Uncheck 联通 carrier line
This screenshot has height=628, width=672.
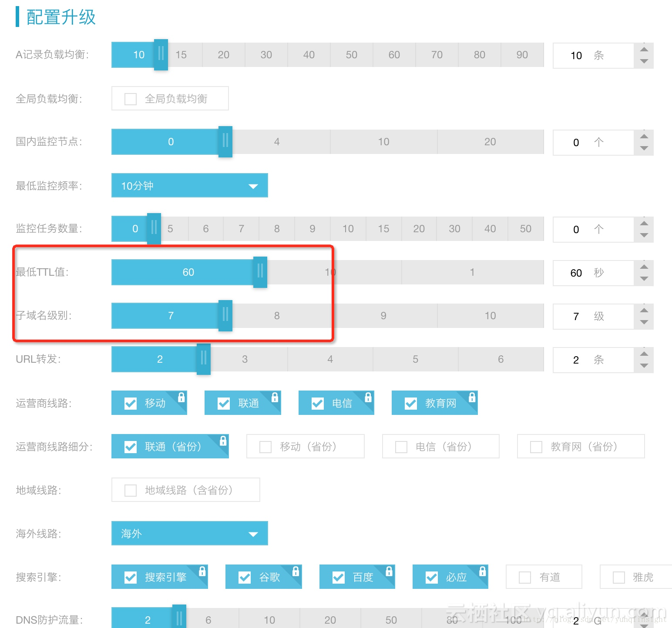224,403
